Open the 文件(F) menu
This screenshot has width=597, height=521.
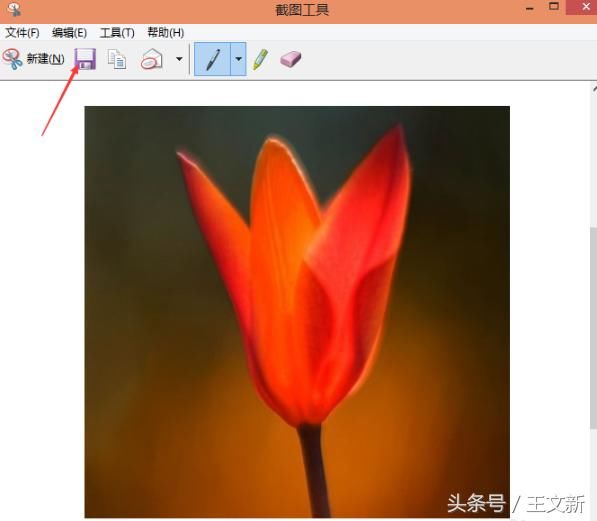[22, 33]
